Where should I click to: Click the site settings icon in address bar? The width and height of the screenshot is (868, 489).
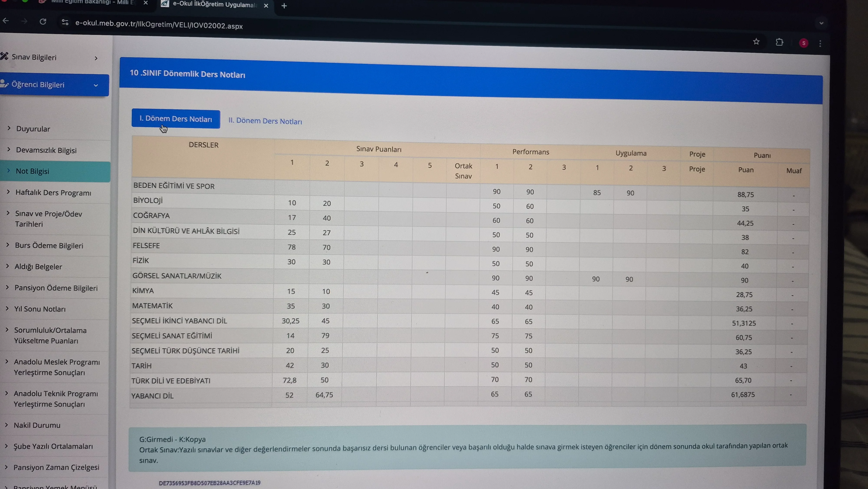coord(65,22)
